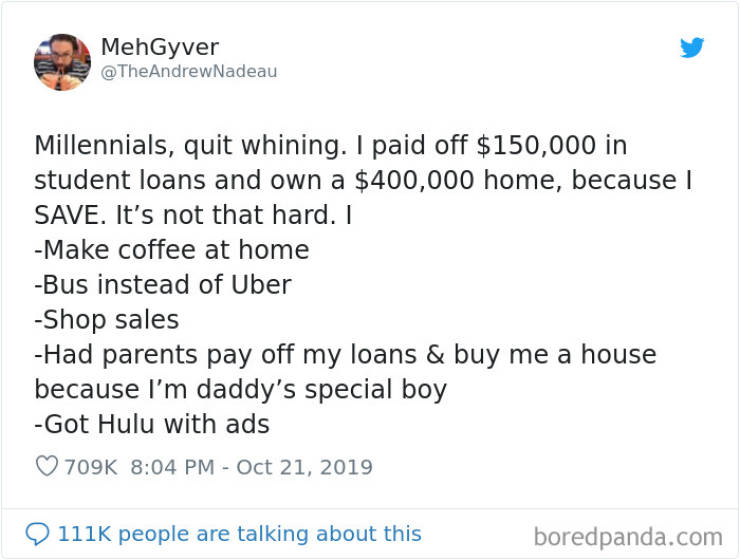Image resolution: width=740 pixels, height=560 pixels.
Task: View 111K people talking about this
Action: (x=239, y=534)
